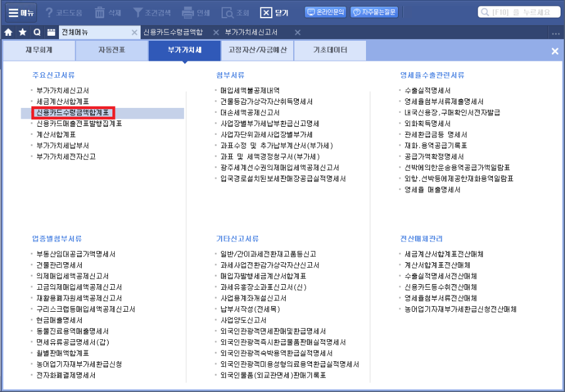Click the 닫기 toolbar button
This screenshot has width=565, height=392.
[x=274, y=13]
